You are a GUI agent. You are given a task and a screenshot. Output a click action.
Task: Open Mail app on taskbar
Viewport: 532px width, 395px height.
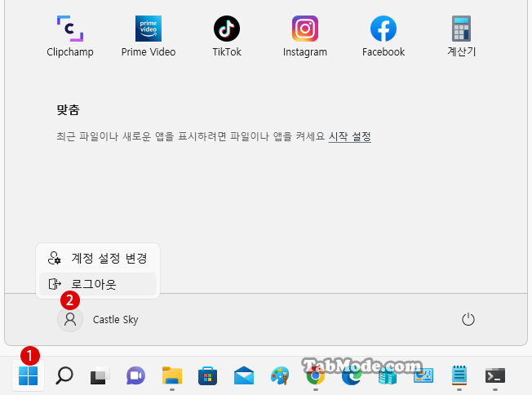click(x=244, y=375)
